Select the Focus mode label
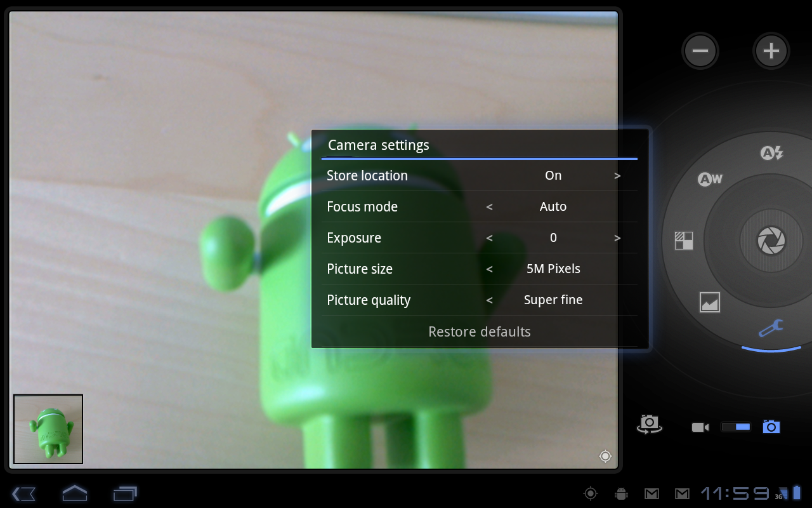812x508 pixels. pos(362,206)
